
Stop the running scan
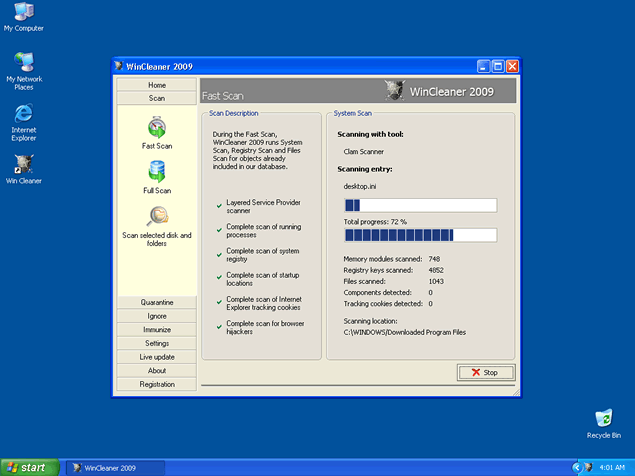pyautogui.click(x=485, y=372)
